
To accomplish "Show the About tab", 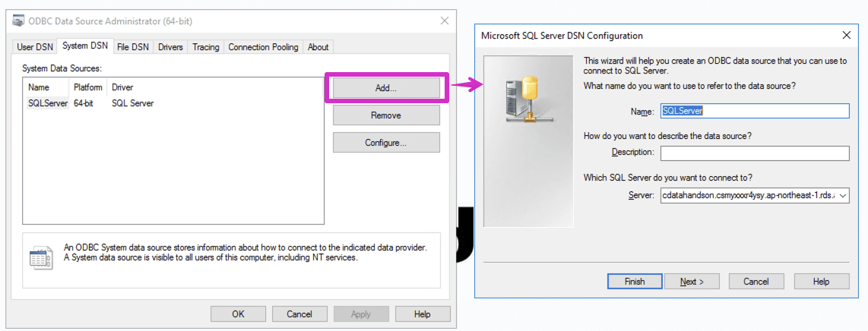I will (x=318, y=47).
